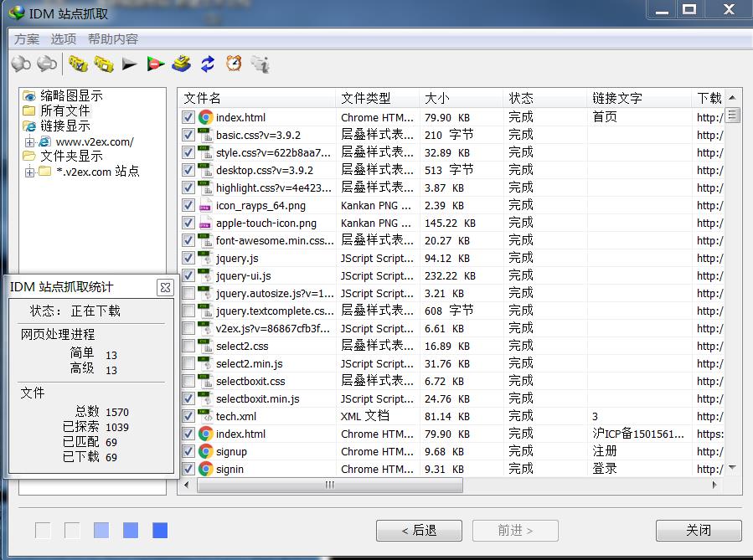Screen dimensions: 753x560
Task: Uncheck the basic.css?v=3.9.2 checkbox
Action: [x=188, y=136]
